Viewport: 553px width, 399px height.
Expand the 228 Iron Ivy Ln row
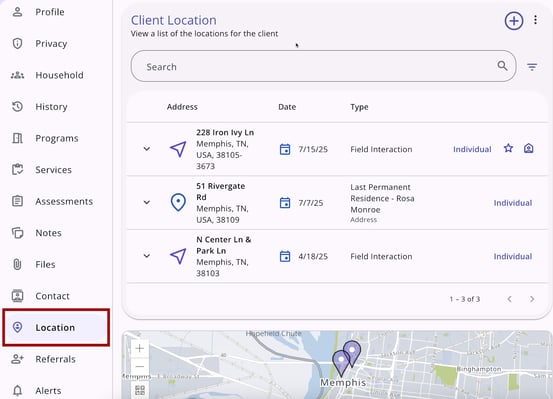point(147,149)
